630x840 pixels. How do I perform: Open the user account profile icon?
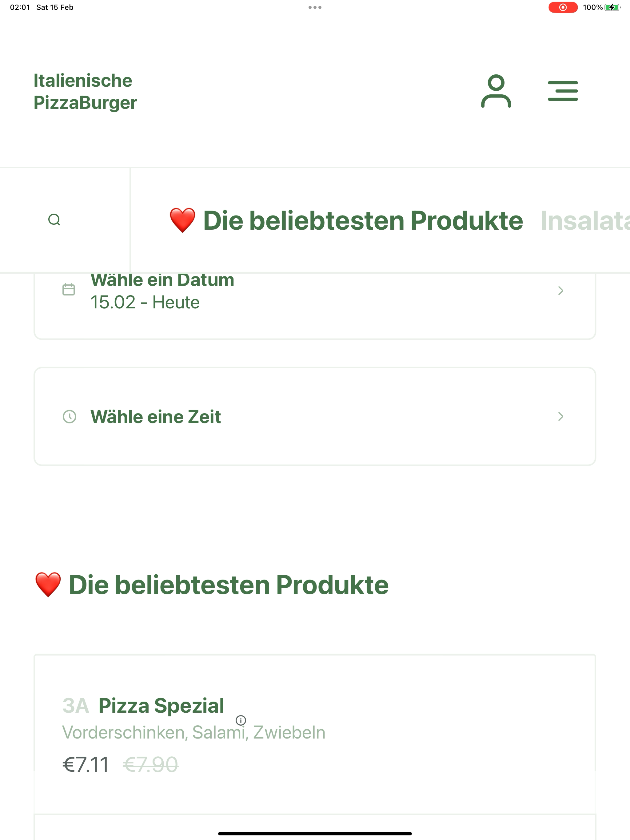(496, 91)
